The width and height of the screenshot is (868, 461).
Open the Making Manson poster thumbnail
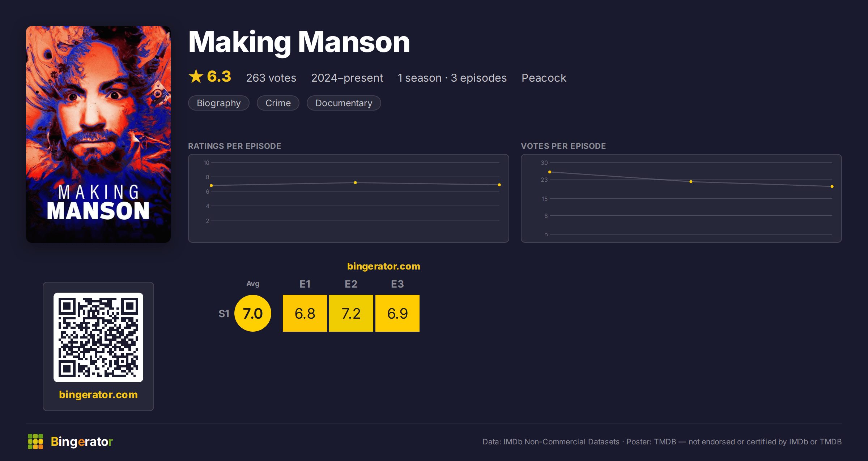point(98,134)
